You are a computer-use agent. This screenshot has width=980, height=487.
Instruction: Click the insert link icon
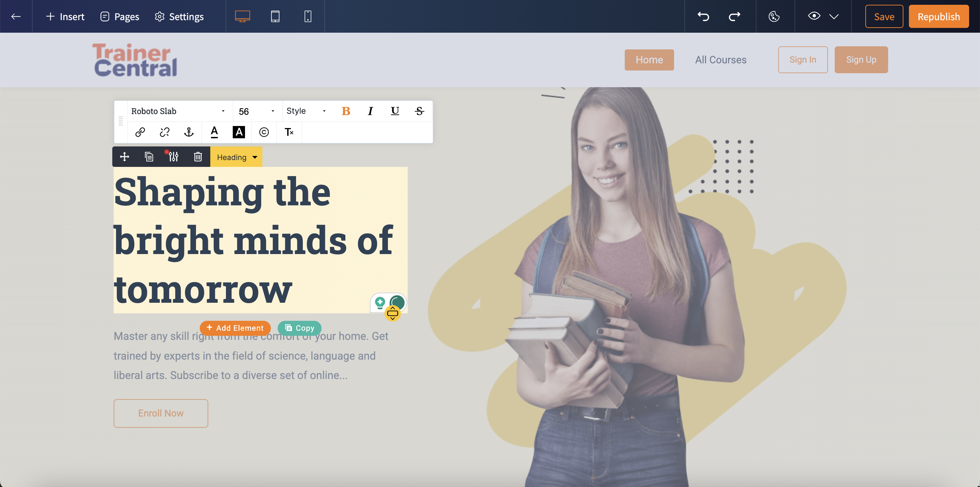140,132
